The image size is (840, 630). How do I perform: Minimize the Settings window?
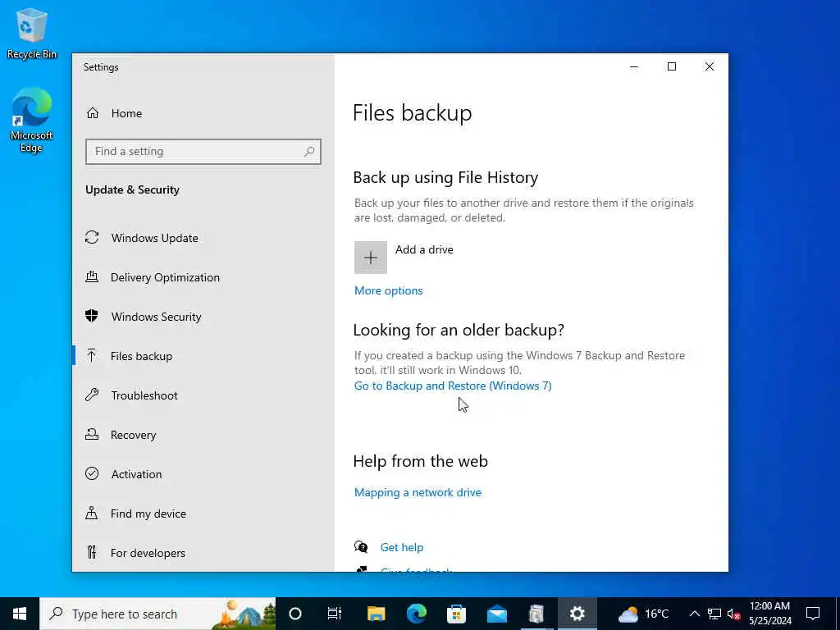[634, 66]
